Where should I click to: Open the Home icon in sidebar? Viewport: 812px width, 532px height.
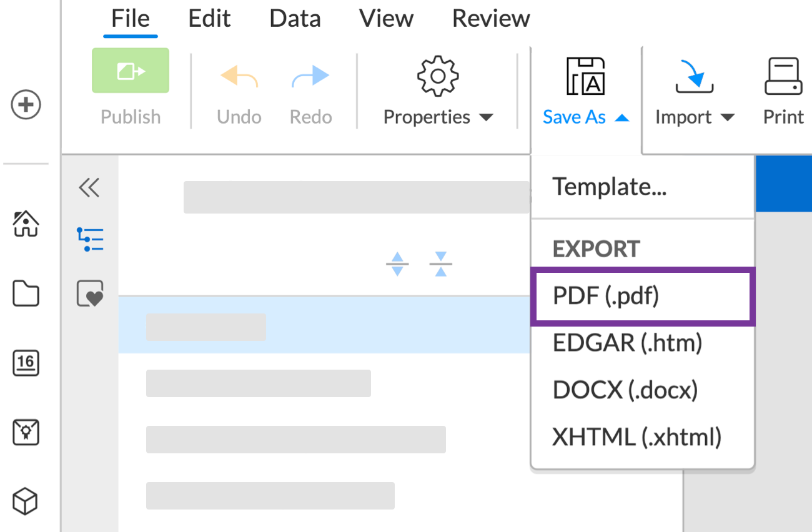(x=26, y=224)
